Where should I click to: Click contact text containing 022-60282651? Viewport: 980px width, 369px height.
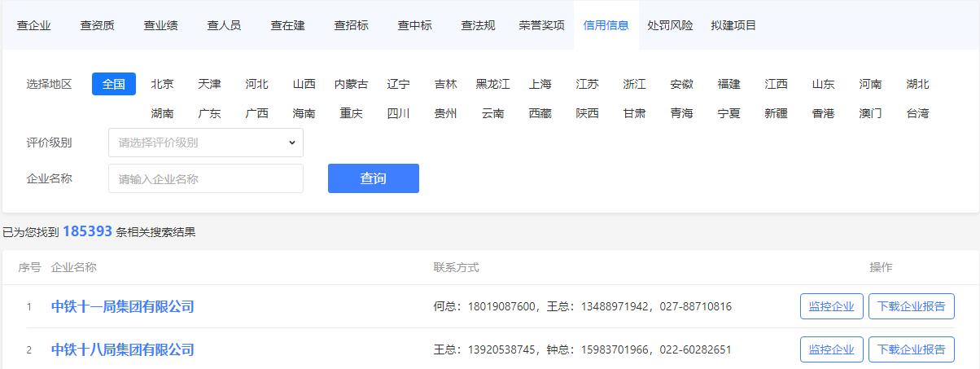click(x=583, y=349)
